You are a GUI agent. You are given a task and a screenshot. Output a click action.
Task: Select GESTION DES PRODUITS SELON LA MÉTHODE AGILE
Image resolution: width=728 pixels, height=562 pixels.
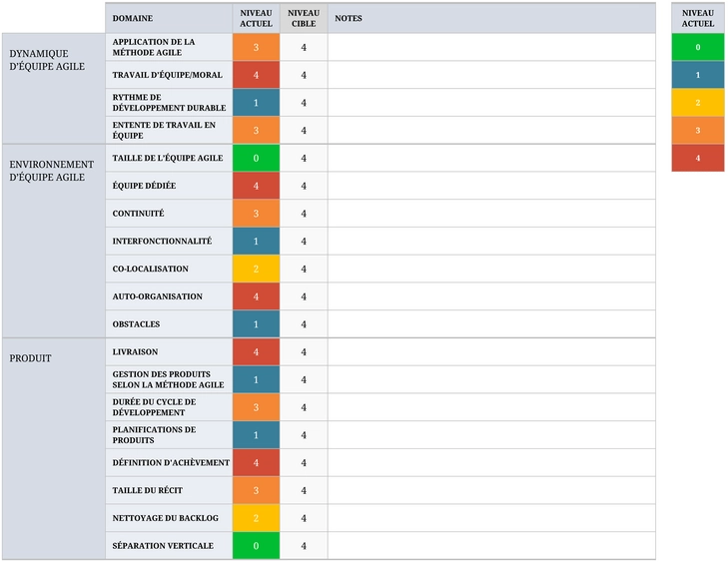coord(169,379)
